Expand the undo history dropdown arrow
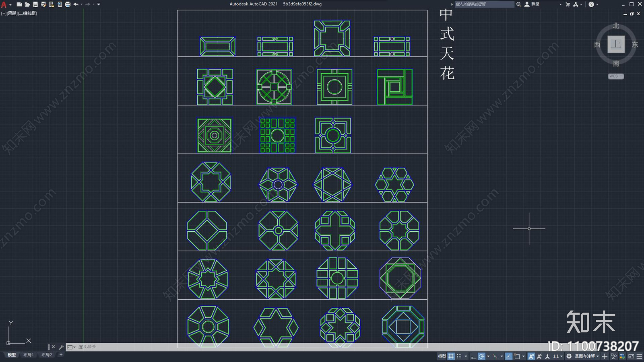The width and height of the screenshot is (644, 362). [x=82, y=4]
